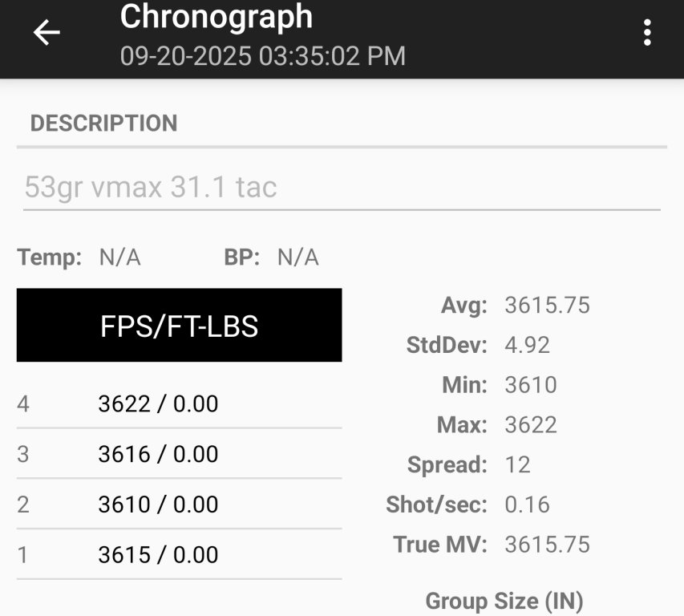Tap the Group Size (IN) label
This screenshot has width=684, height=616.
(504, 601)
